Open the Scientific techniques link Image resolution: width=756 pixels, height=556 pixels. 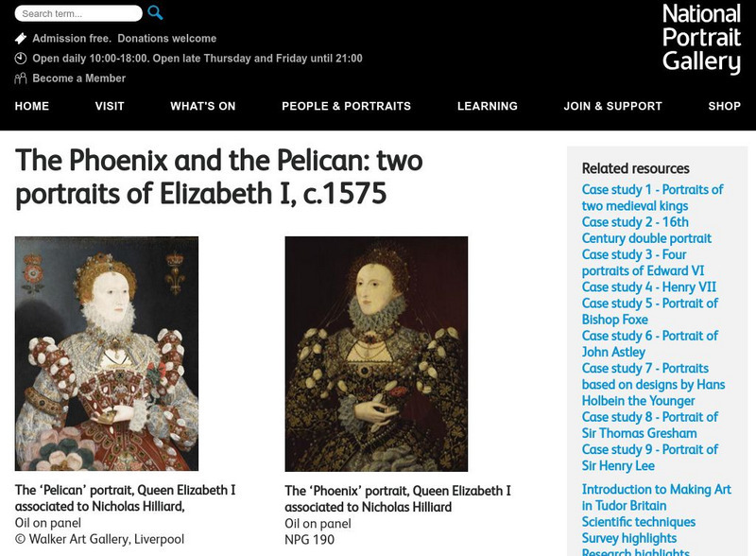[639, 522]
